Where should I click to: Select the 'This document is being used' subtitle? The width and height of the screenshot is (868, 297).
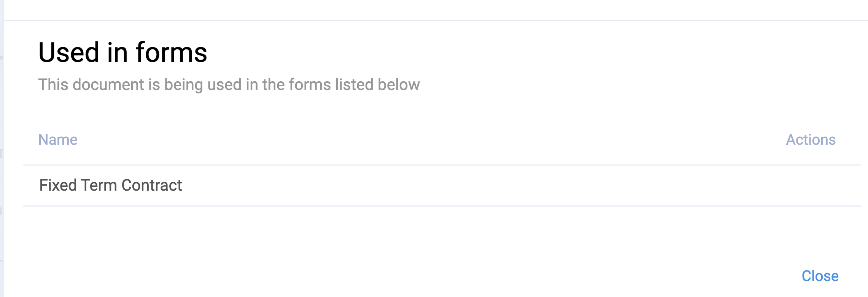point(229,84)
